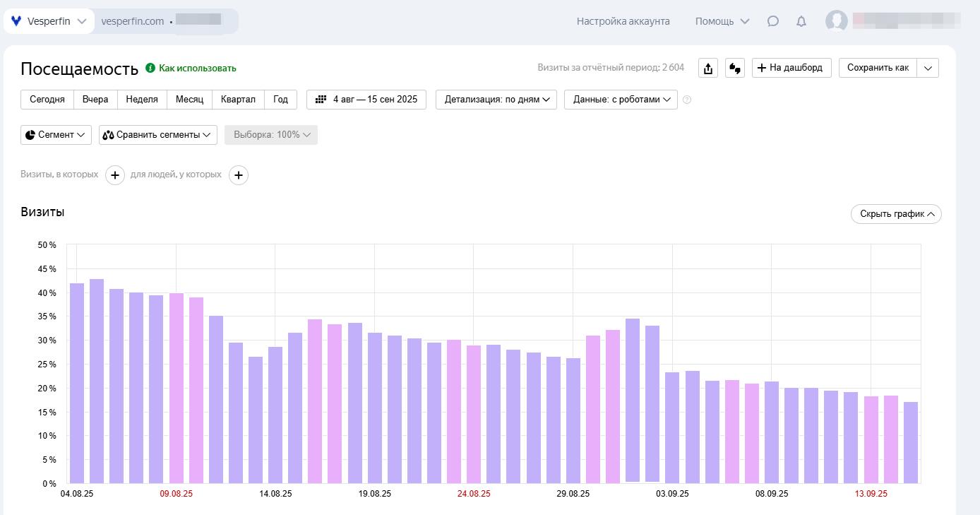This screenshot has height=515, width=980.
Task: Switch period to Неделя
Action: (x=142, y=100)
